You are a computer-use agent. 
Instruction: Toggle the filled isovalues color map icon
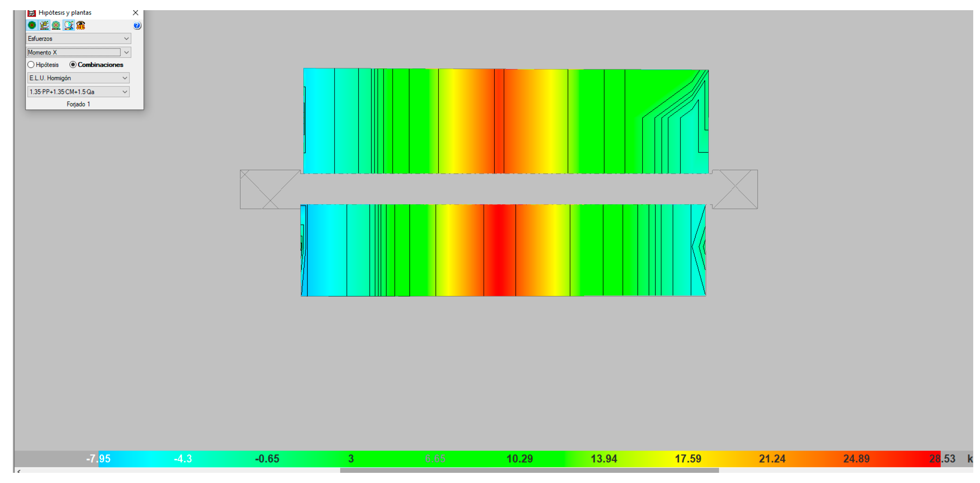tap(32, 25)
